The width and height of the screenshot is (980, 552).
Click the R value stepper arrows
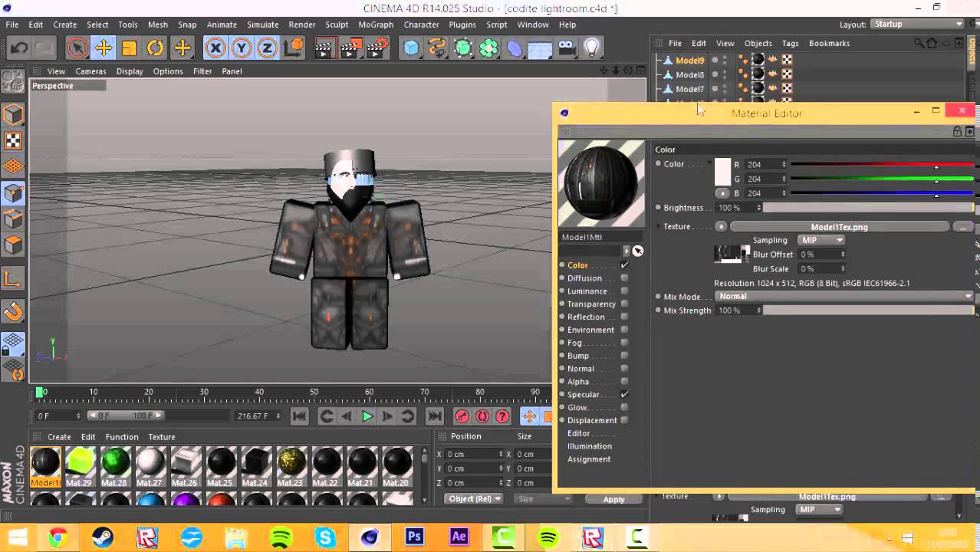click(x=784, y=165)
